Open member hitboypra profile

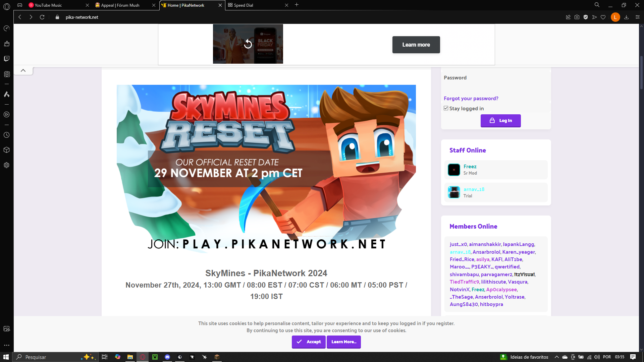(x=491, y=304)
